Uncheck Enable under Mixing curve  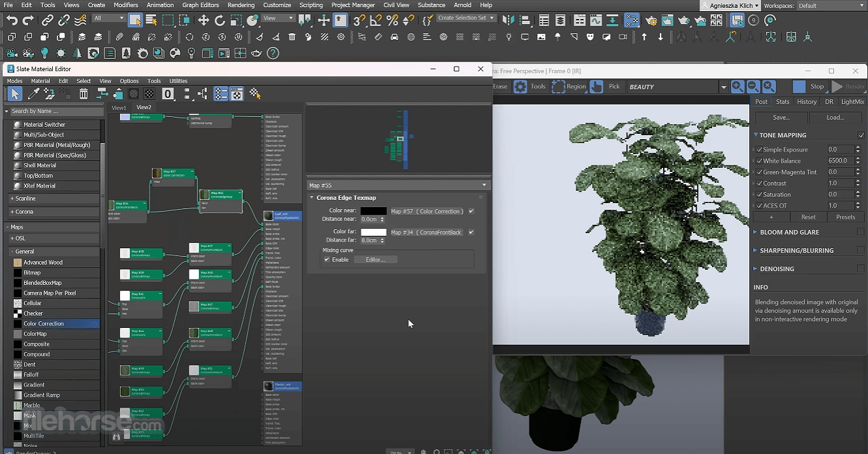(327, 259)
